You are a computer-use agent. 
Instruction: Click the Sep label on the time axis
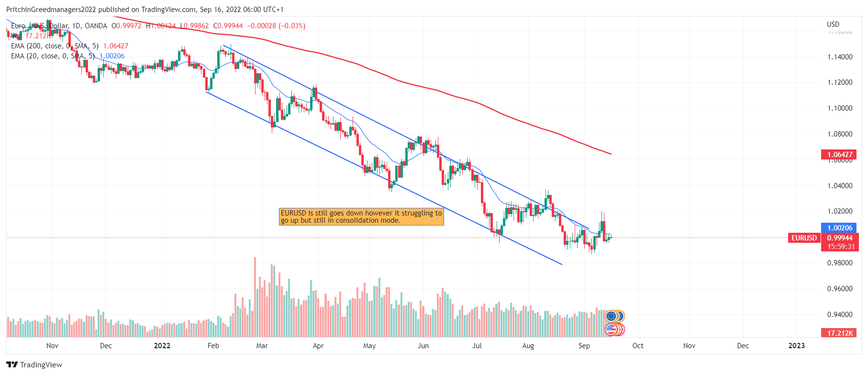pos(584,346)
